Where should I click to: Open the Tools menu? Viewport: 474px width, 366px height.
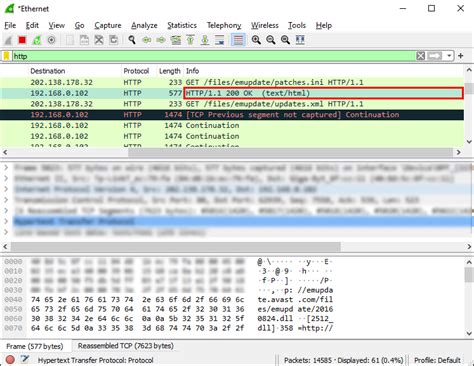[297, 26]
